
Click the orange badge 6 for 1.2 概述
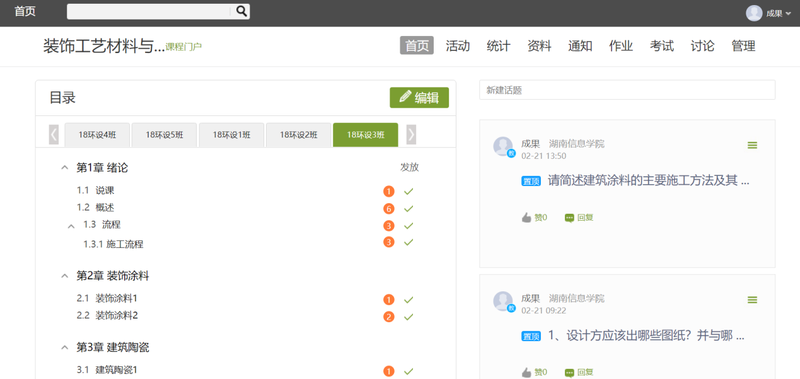(x=389, y=209)
